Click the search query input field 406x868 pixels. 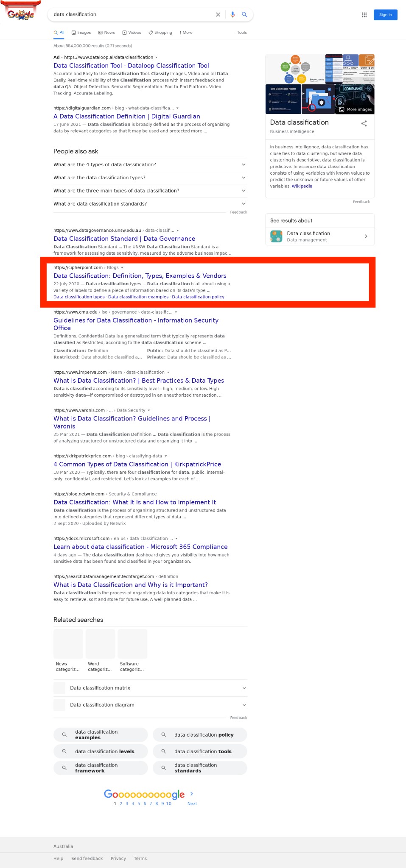tap(132, 14)
